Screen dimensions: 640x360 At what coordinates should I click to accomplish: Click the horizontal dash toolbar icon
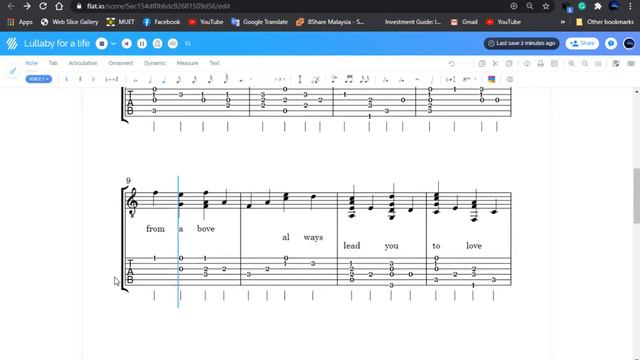[x=417, y=79]
